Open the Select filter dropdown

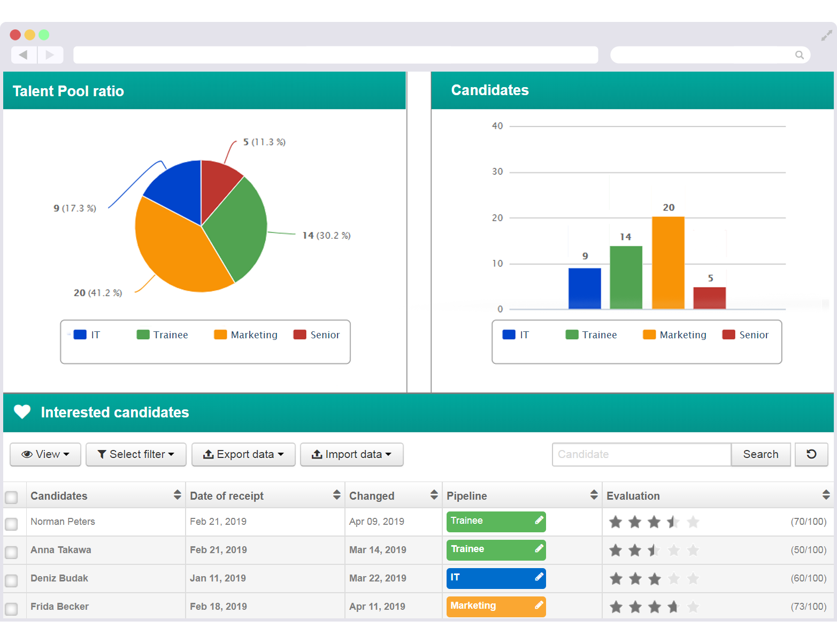(x=136, y=454)
